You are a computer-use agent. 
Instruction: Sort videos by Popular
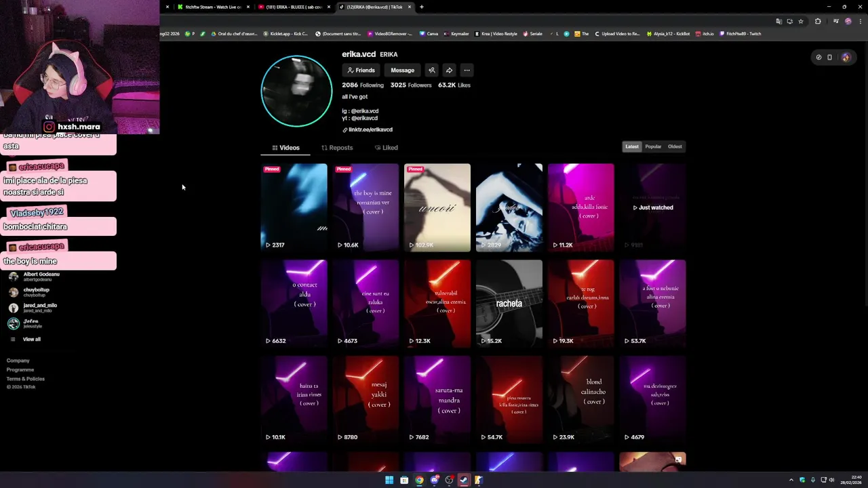tap(653, 146)
